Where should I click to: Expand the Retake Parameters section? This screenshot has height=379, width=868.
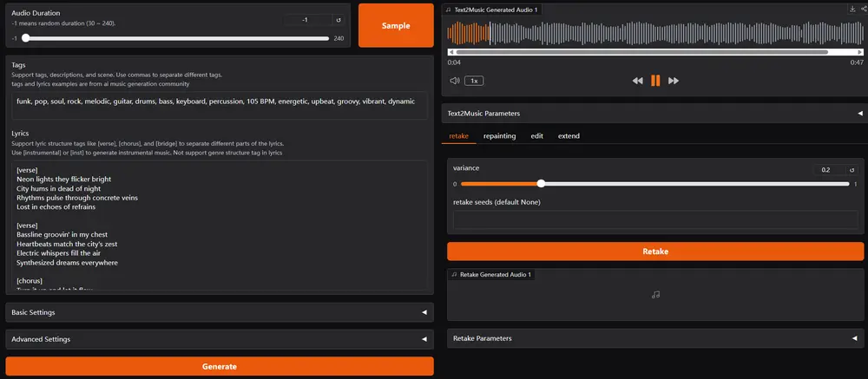coord(655,338)
